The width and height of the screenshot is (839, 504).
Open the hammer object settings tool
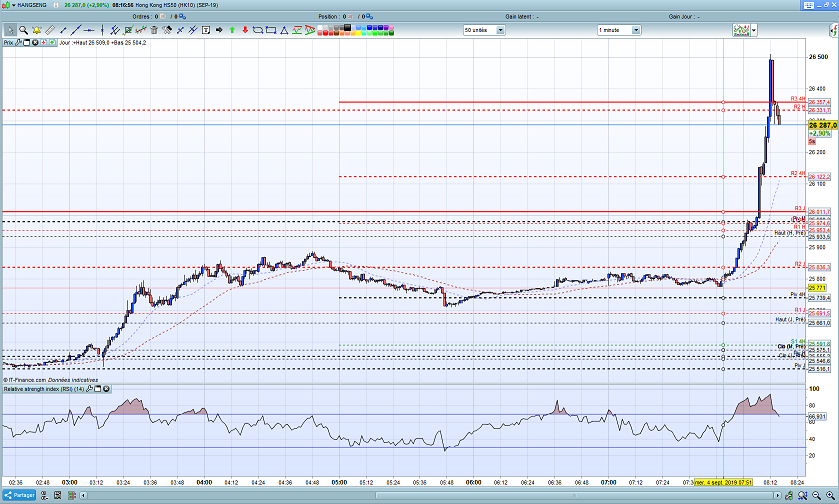(167, 30)
